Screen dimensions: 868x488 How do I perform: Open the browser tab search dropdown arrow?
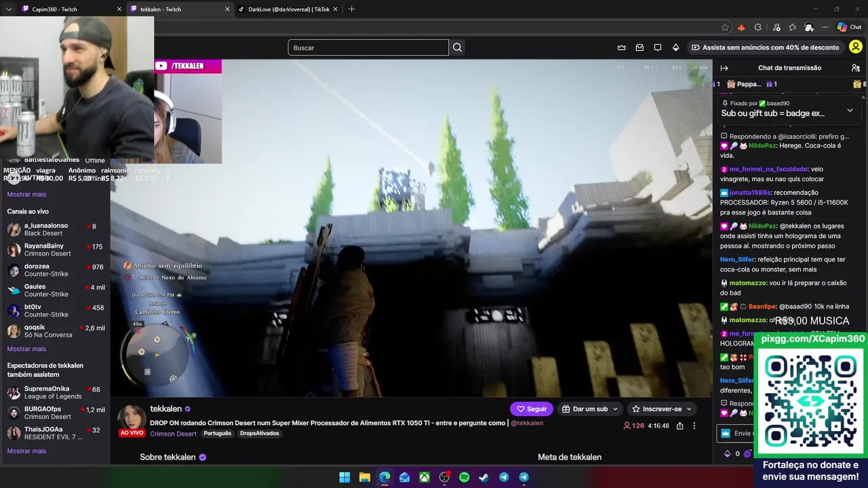click(x=9, y=9)
